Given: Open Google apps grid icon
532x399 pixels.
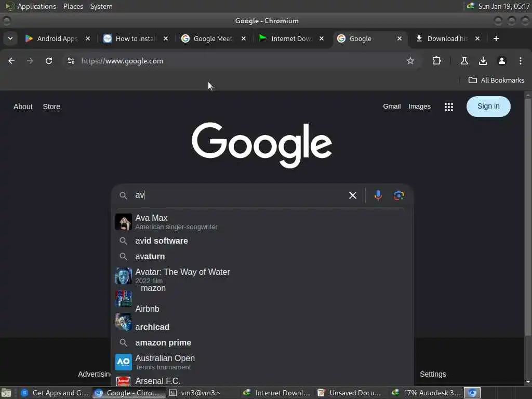Looking at the screenshot, I should pos(448,107).
